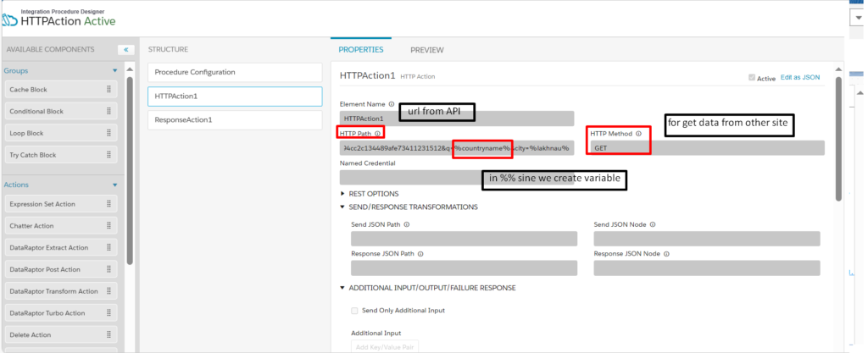Click info icon next to HTTP Path
Image resolution: width=868 pixels, height=353 pixels.
point(377,133)
